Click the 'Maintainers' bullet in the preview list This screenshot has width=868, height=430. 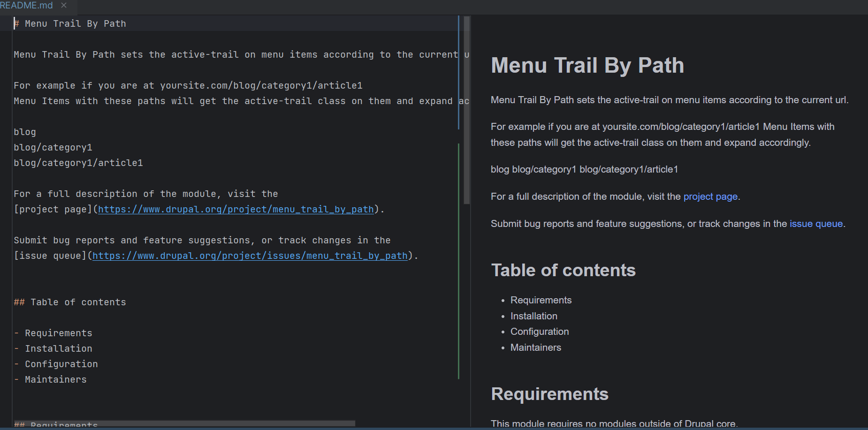click(535, 347)
